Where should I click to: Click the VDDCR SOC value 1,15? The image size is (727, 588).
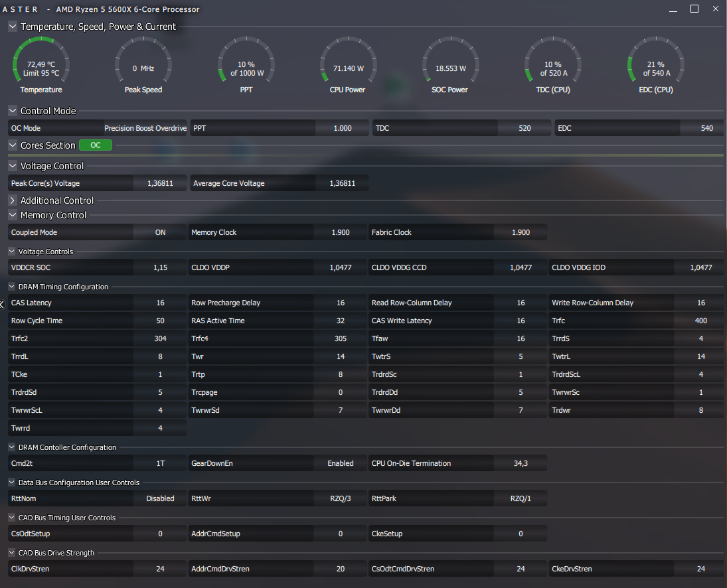click(160, 268)
